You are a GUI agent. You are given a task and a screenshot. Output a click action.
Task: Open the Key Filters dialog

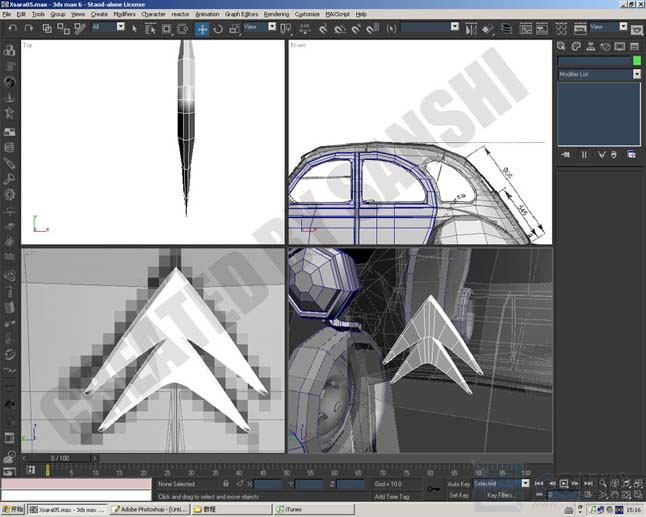click(499, 495)
